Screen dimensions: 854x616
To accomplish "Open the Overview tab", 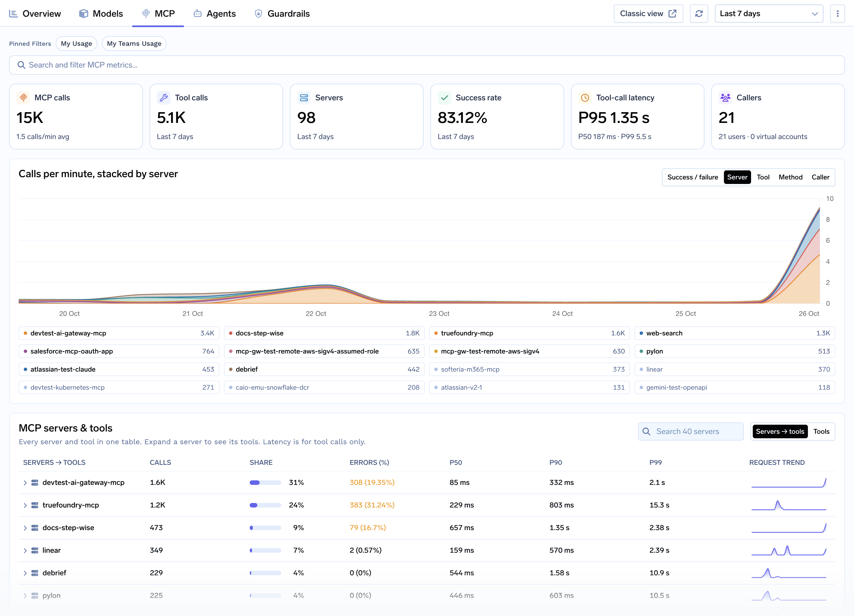I will tap(35, 14).
